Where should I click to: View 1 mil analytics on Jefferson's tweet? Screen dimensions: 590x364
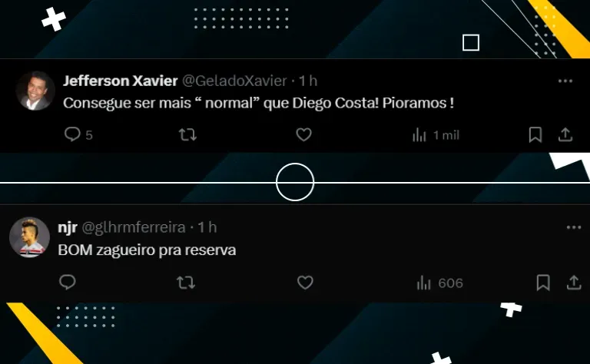coord(436,135)
